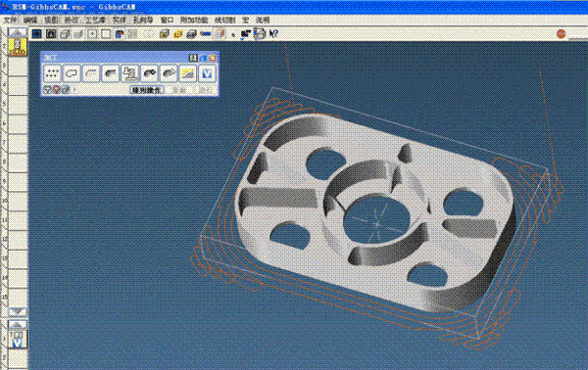Click the up arrow above the tool list
Viewport: 588px width, 370px height.
[x=18, y=32]
